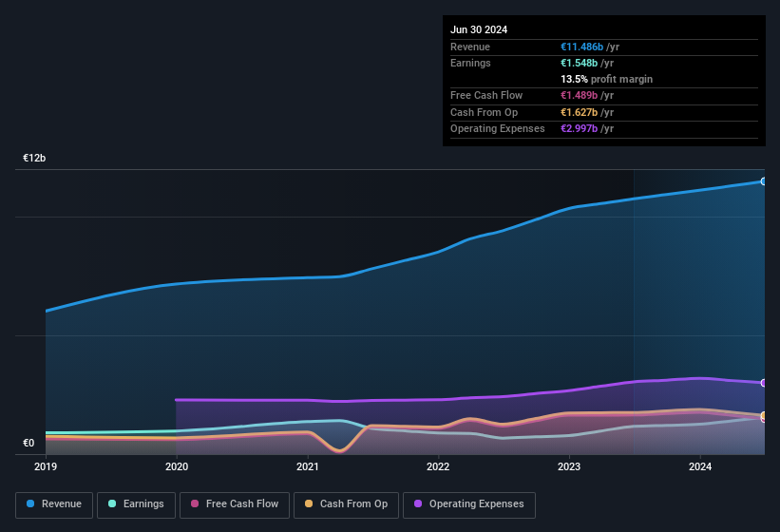Click the 13.5% profit margin text

(x=606, y=79)
